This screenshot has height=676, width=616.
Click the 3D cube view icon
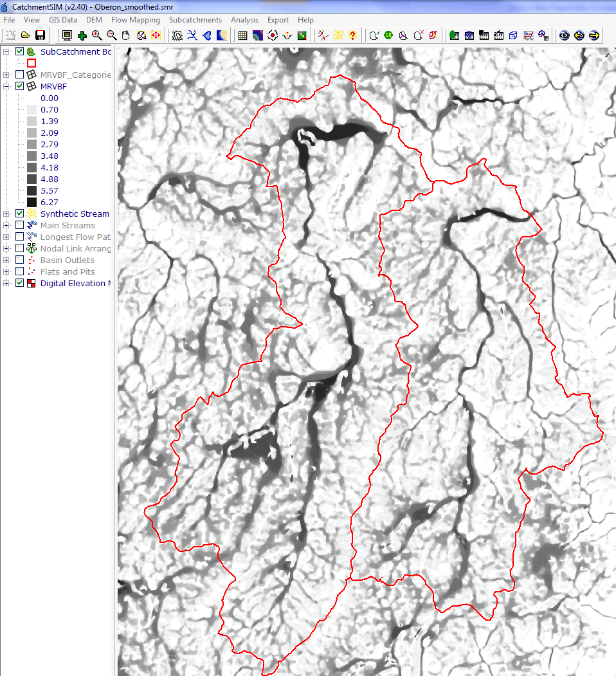pyautogui.click(x=513, y=35)
